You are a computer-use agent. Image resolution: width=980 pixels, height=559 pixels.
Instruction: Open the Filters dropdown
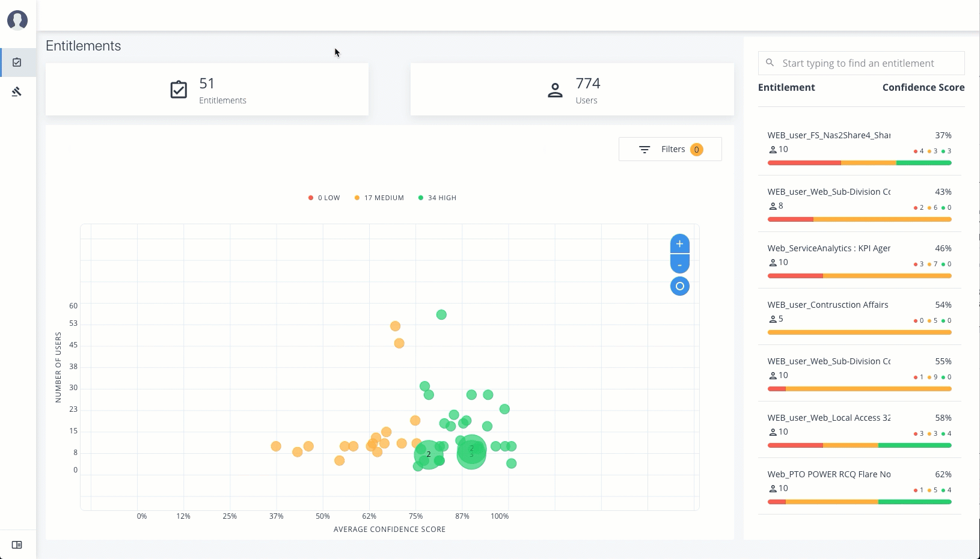pyautogui.click(x=670, y=149)
